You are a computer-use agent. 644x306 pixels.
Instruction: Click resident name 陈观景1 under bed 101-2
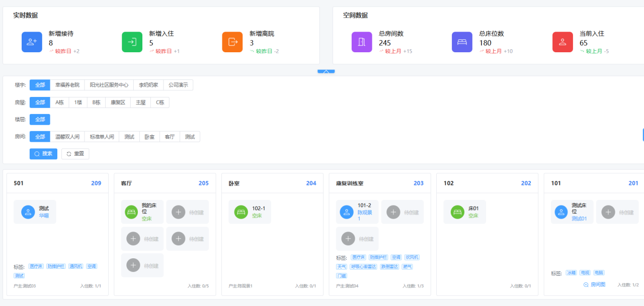365,216
